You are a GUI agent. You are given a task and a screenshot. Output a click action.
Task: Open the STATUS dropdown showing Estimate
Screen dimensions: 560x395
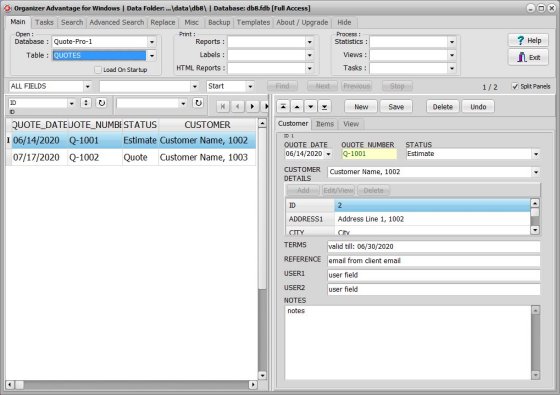pos(536,154)
